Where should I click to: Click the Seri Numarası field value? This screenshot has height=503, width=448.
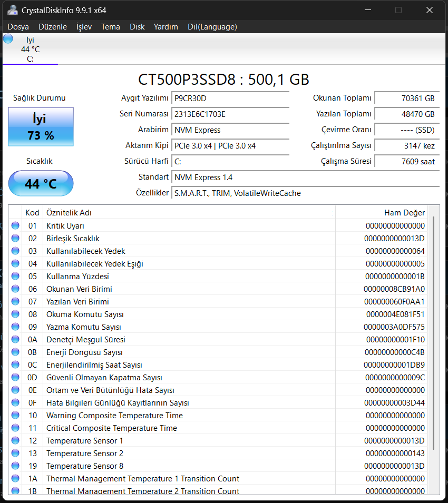click(x=230, y=114)
